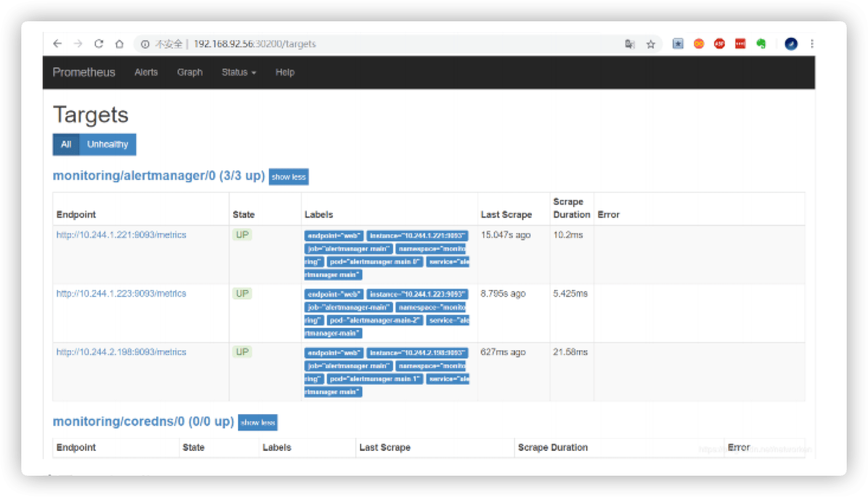Click the '10.2ms' scrape duration value
868x497 pixels.
click(568, 235)
